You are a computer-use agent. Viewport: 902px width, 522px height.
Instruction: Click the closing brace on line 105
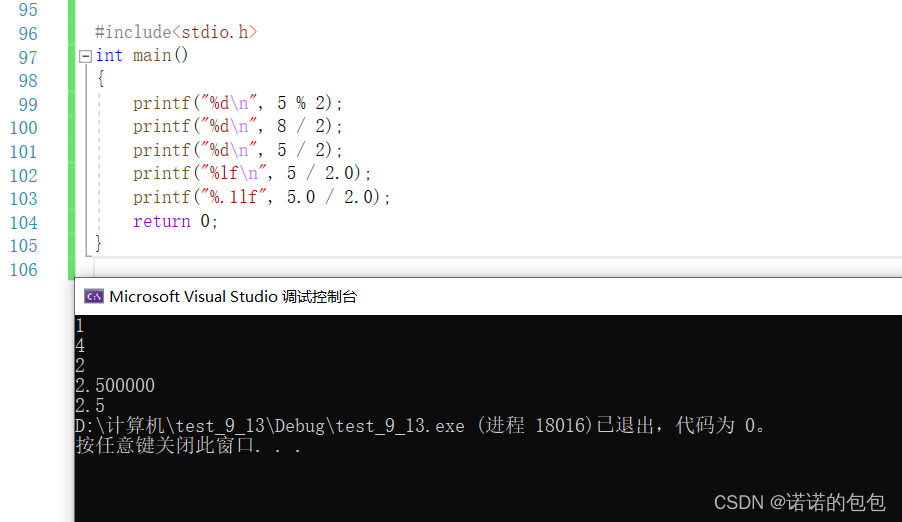pyautogui.click(x=98, y=243)
